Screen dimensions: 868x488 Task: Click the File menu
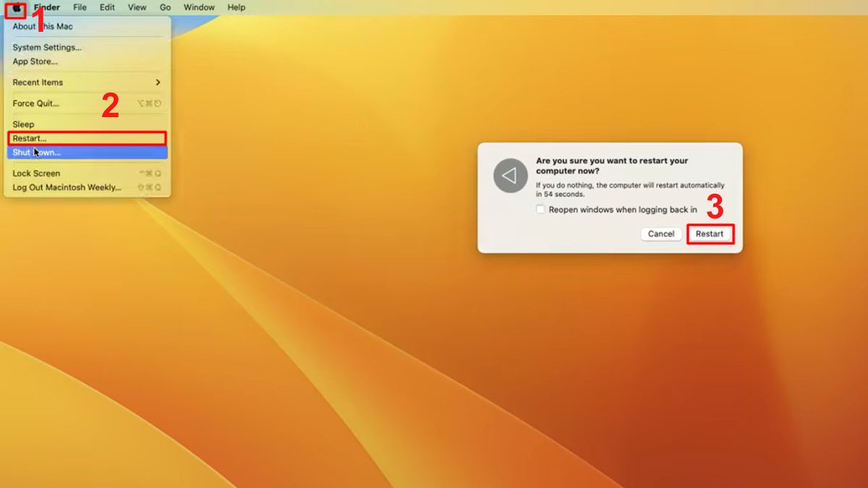[x=80, y=7]
